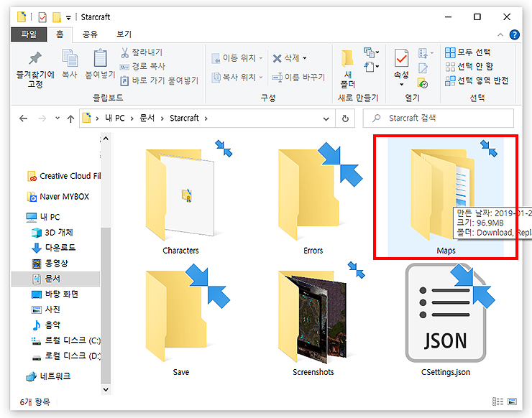Click quick access New folder icon in title bar

tap(57, 17)
